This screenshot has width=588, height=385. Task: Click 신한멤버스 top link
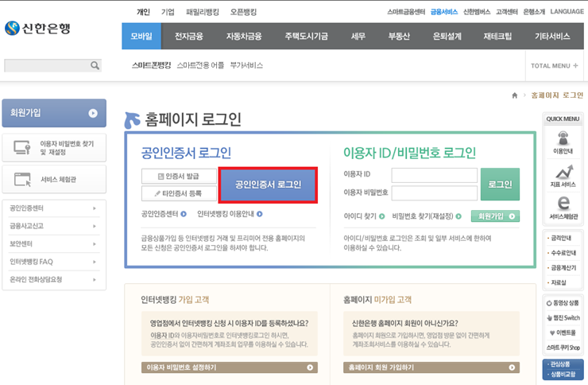click(x=477, y=12)
